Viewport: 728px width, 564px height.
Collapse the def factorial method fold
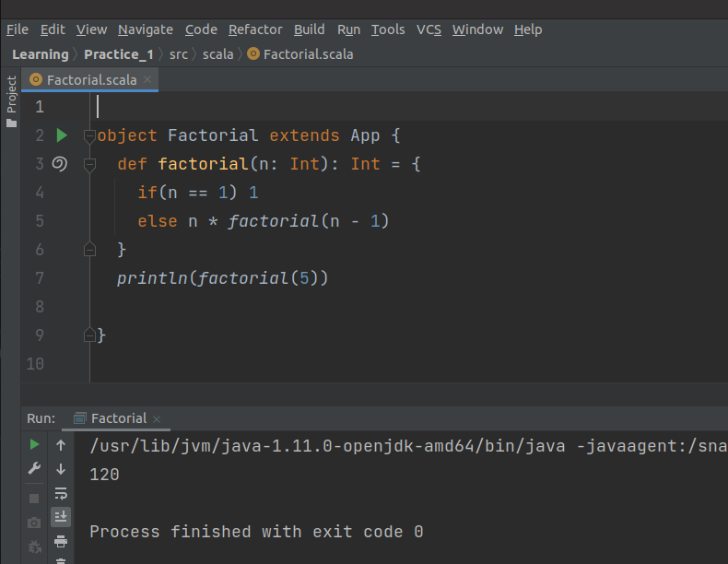pos(89,165)
